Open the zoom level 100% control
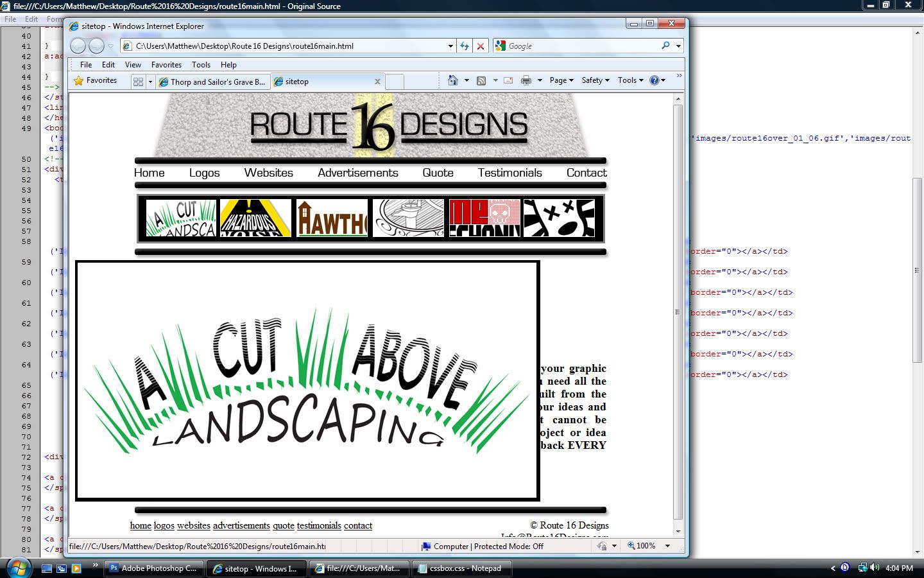 click(x=642, y=546)
